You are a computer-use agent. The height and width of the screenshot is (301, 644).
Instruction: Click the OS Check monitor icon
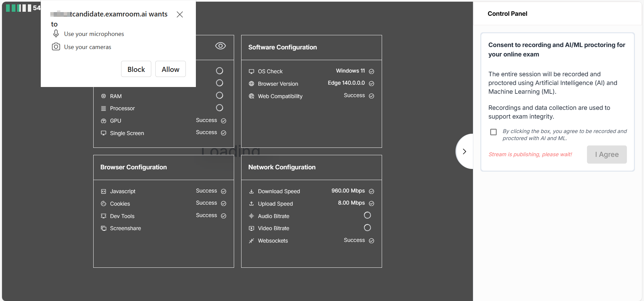pyautogui.click(x=251, y=72)
